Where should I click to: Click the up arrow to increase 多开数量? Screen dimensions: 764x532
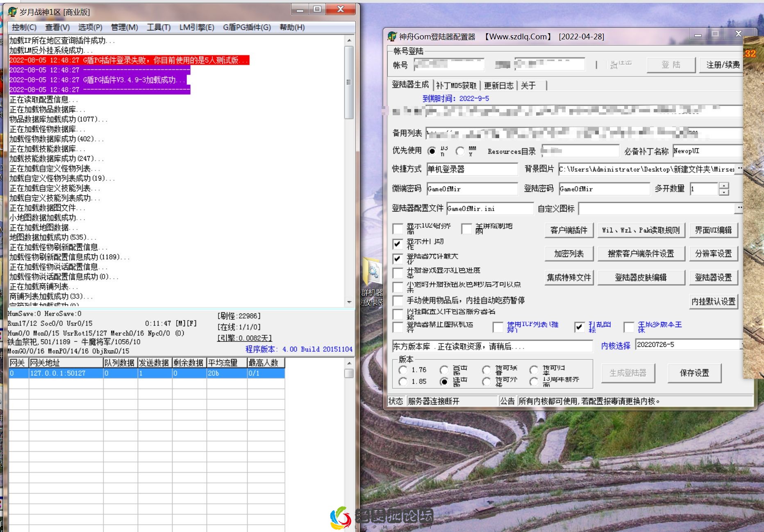click(x=724, y=186)
